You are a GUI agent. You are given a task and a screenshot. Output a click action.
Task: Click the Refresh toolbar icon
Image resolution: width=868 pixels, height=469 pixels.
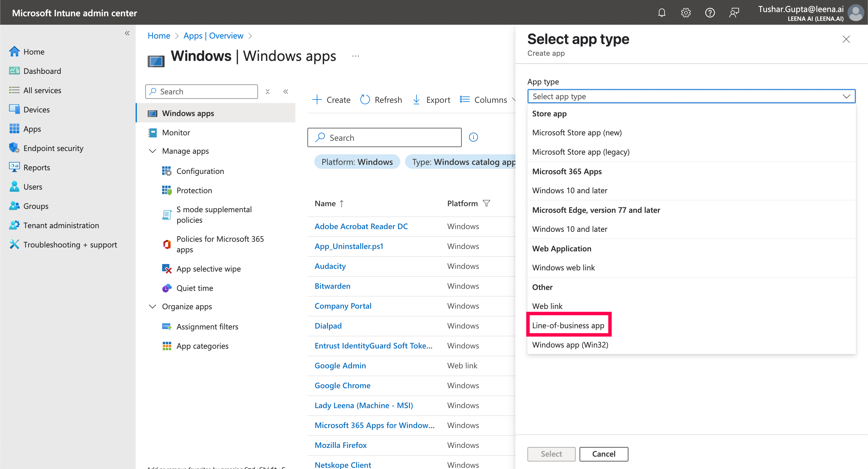(365, 100)
